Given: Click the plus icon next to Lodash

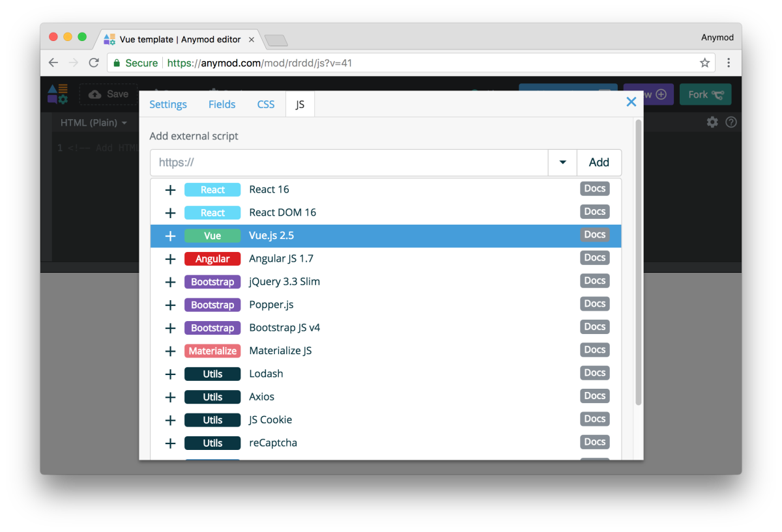Looking at the screenshot, I should tap(170, 374).
